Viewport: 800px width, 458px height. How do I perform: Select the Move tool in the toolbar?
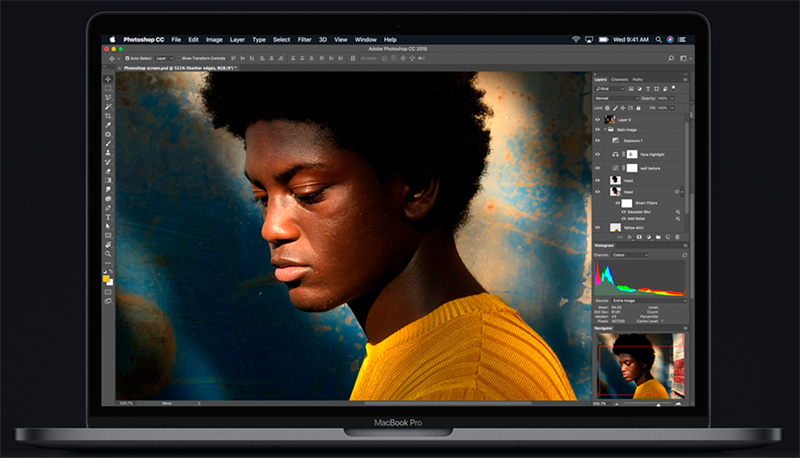pos(108,79)
